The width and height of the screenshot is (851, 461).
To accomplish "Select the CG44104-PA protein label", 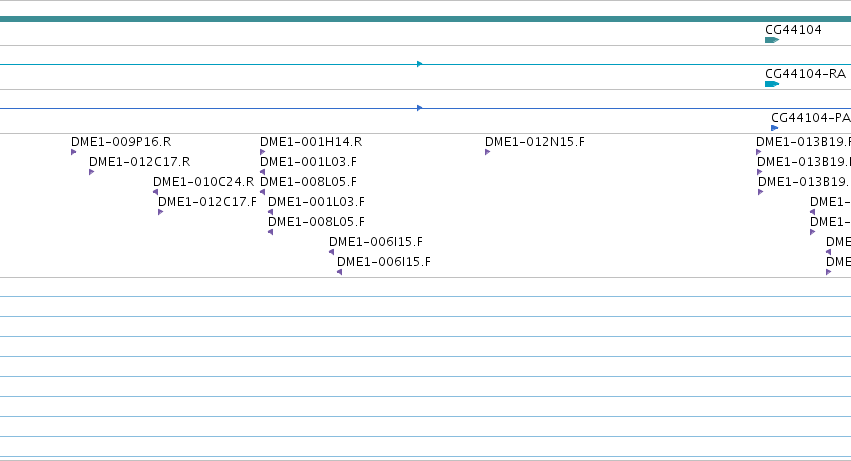I will 810,118.
